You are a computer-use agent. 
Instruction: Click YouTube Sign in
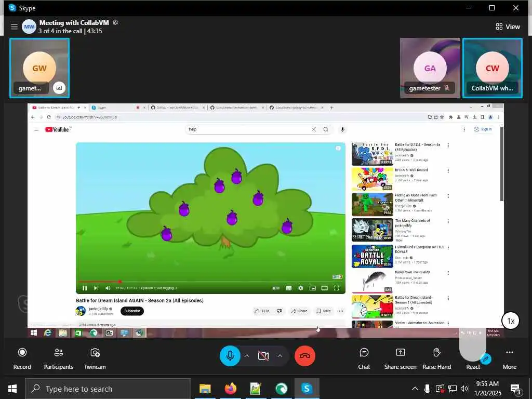(483, 129)
